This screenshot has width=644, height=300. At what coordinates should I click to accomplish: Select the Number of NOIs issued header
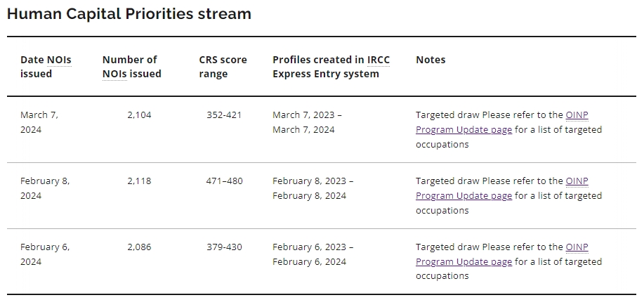coord(131,67)
